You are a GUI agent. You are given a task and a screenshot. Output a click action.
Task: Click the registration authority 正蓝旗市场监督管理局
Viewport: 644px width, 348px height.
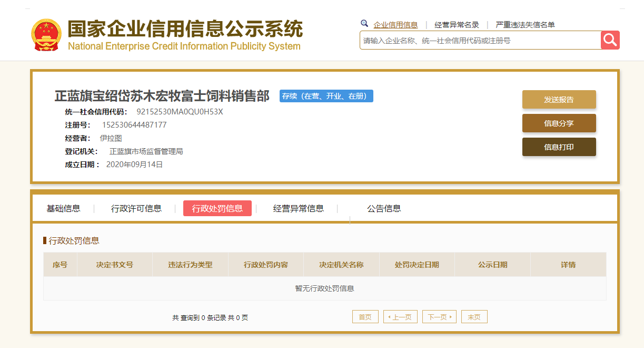coord(146,151)
